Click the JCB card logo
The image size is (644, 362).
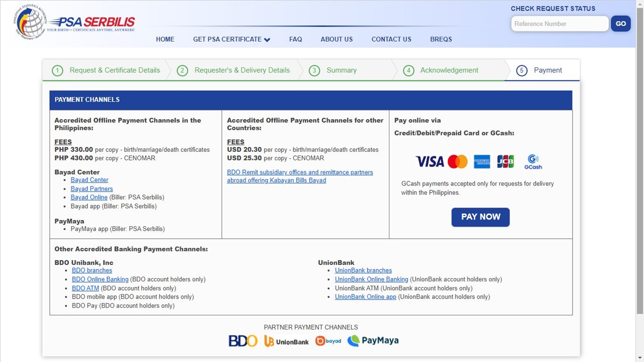point(505,161)
